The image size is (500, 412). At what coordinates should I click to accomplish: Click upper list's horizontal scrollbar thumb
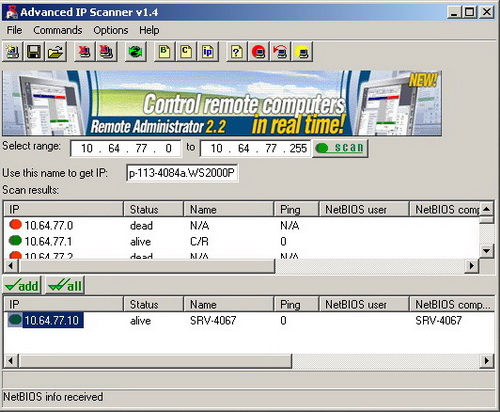147,266
